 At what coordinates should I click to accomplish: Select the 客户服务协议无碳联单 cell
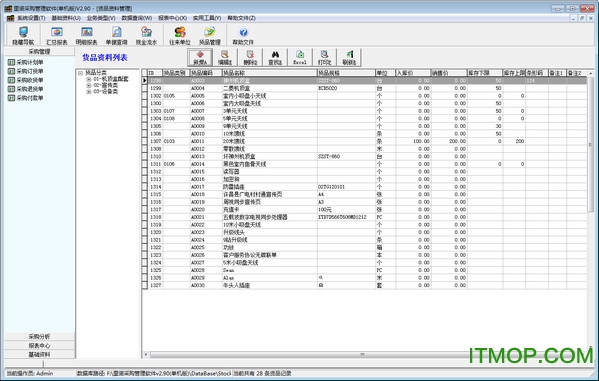(269, 255)
